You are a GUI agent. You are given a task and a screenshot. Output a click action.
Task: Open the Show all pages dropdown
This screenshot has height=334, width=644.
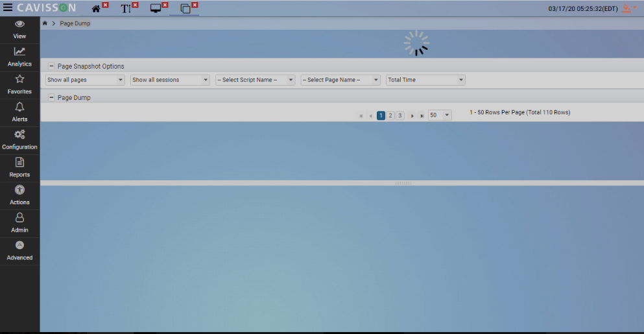point(85,80)
